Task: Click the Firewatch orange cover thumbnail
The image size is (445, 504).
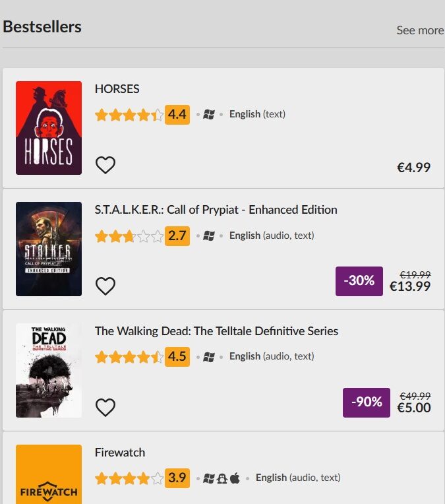Action: click(x=49, y=474)
